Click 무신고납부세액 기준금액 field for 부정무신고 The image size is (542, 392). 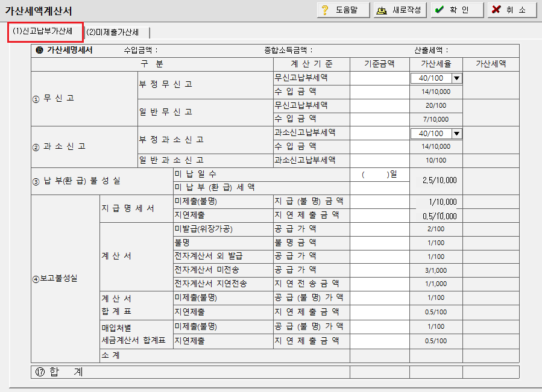click(380, 78)
